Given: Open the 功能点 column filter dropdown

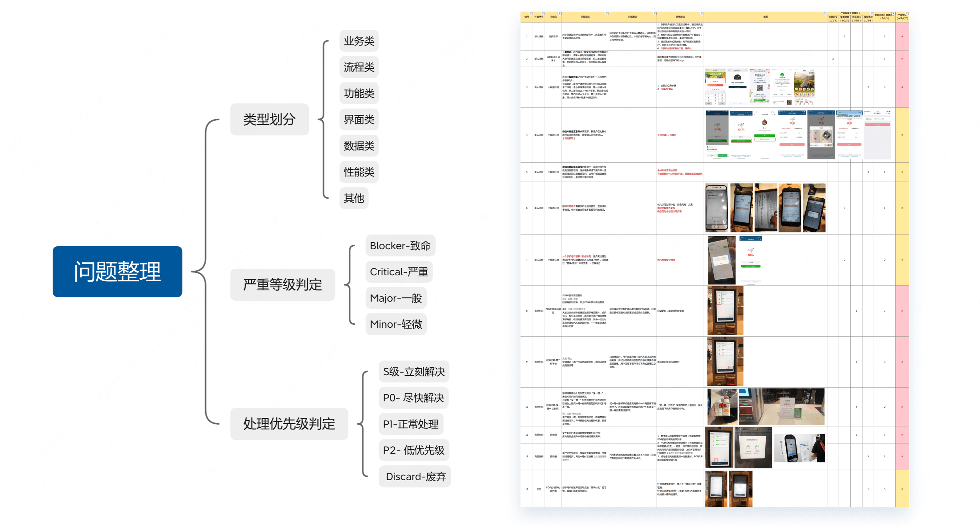Looking at the screenshot, I should [560, 13].
